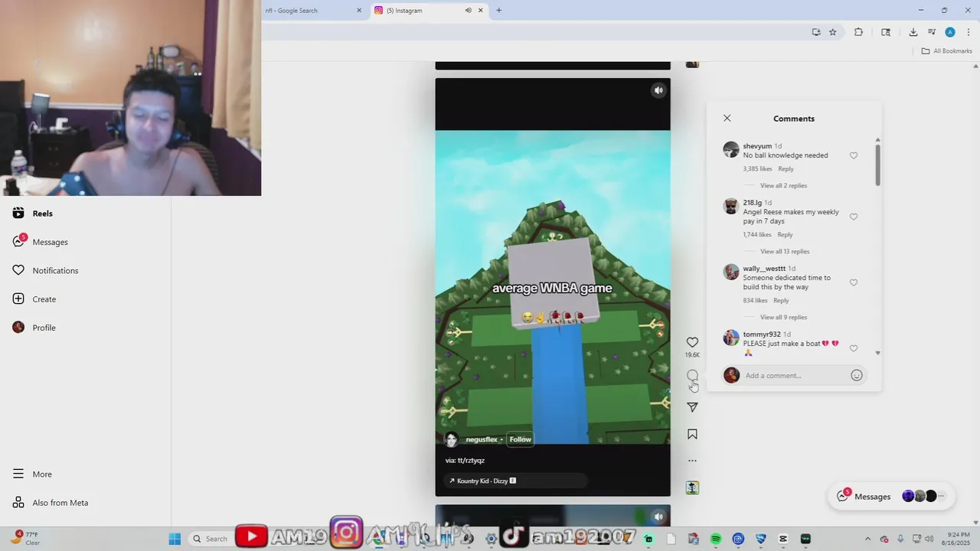
Task: Open a new browser tab
Action: [499, 10]
